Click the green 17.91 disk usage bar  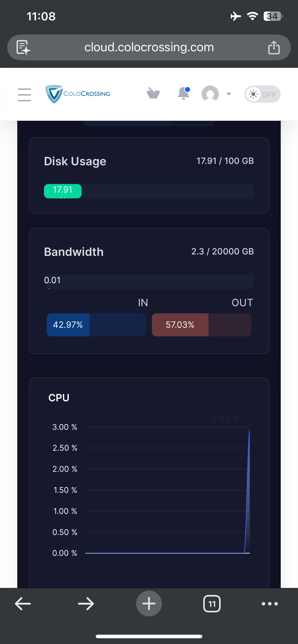(x=63, y=191)
